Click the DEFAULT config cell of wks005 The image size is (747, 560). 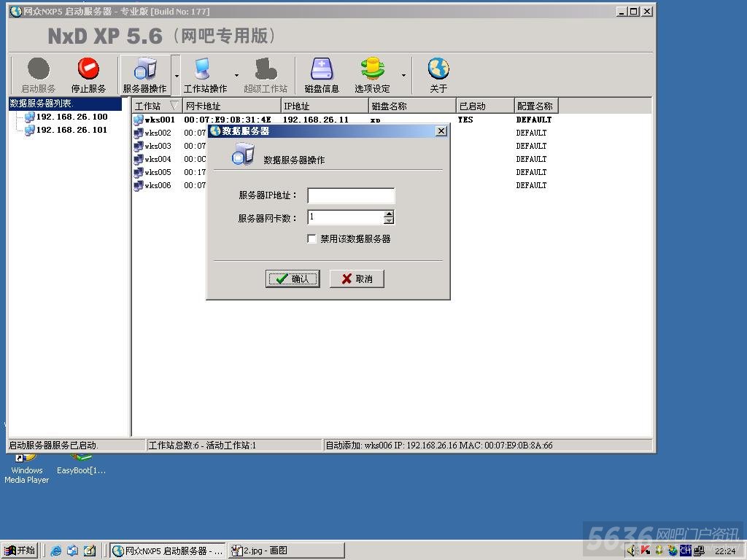pyautogui.click(x=531, y=172)
